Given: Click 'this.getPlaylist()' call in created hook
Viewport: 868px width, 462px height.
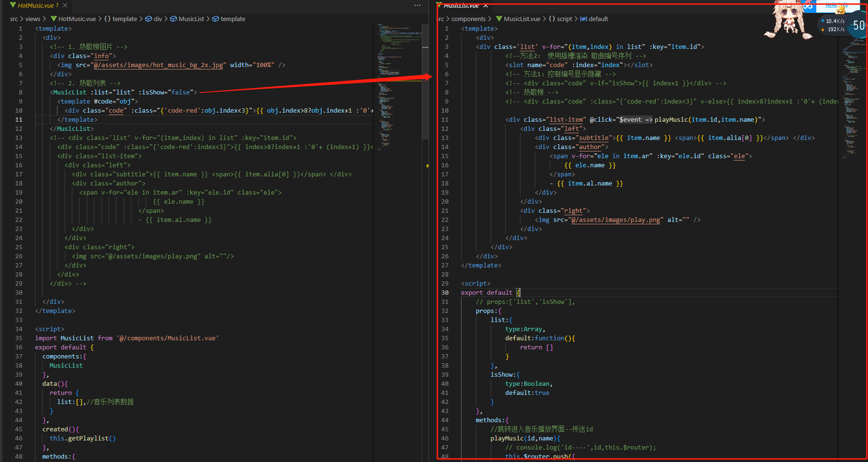Looking at the screenshot, I should pos(83,439).
